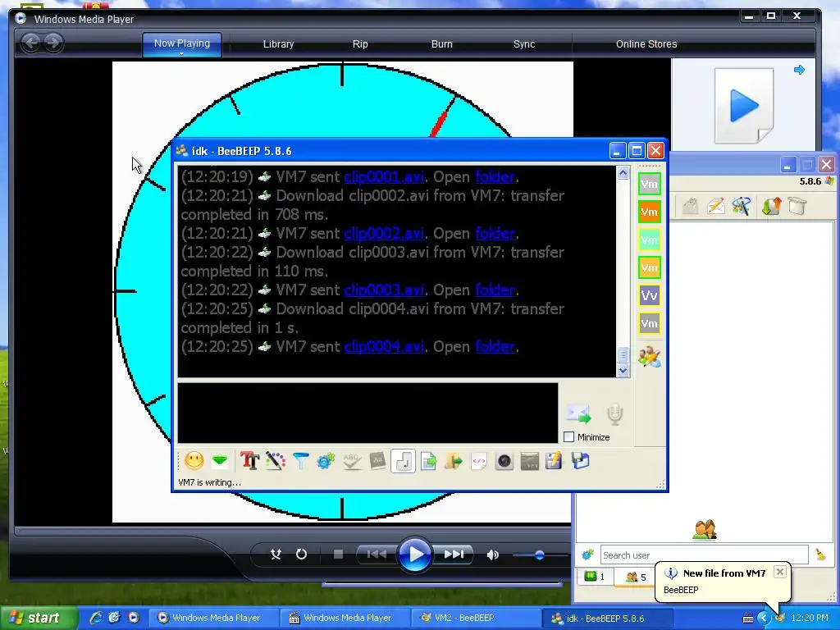The width and height of the screenshot is (840, 630).
Task: Go to previous track in Media Player
Action: [376, 554]
